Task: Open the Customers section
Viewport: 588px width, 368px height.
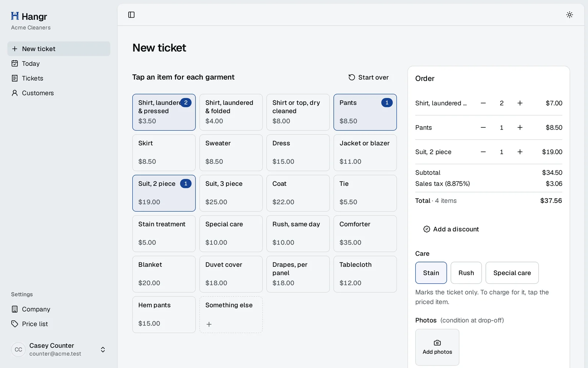Action: [59, 93]
